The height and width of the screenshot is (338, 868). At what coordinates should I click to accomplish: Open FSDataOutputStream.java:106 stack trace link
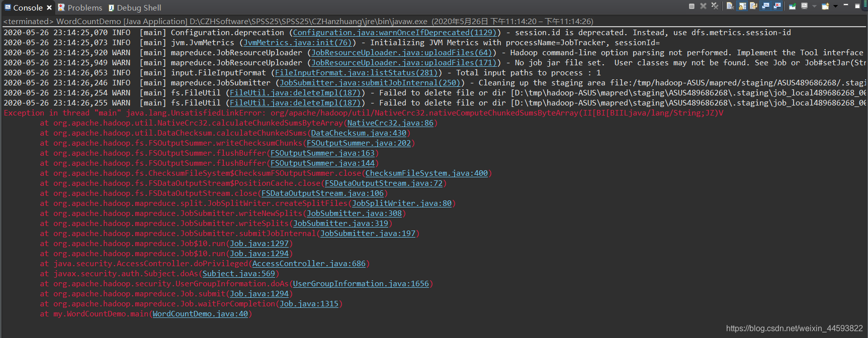tap(322, 193)
